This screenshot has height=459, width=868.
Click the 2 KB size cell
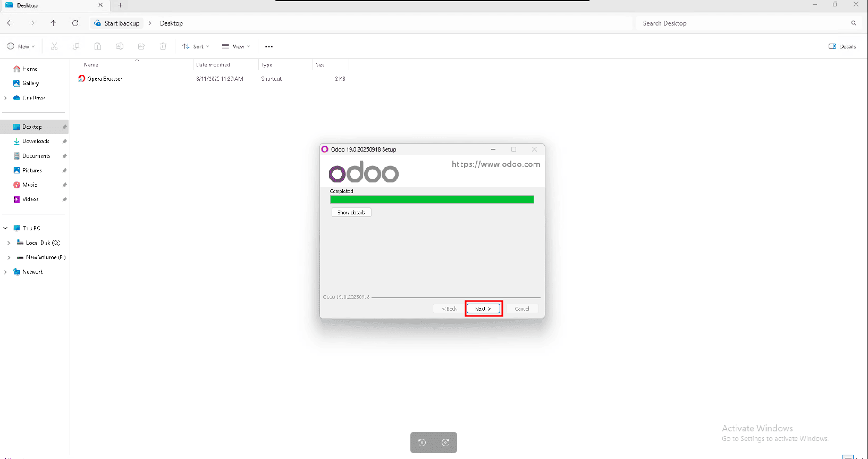pyautogui.click(x=340, y=79)
